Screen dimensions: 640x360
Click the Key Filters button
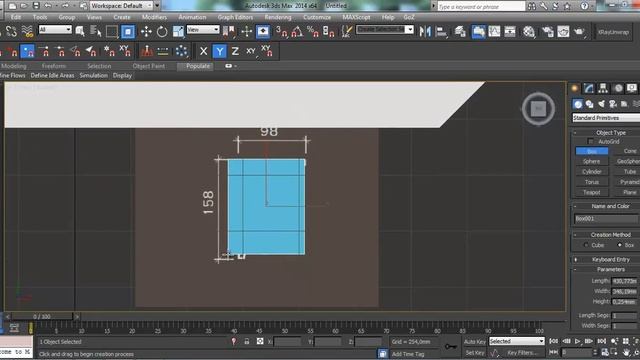click(x=522, y=352)
